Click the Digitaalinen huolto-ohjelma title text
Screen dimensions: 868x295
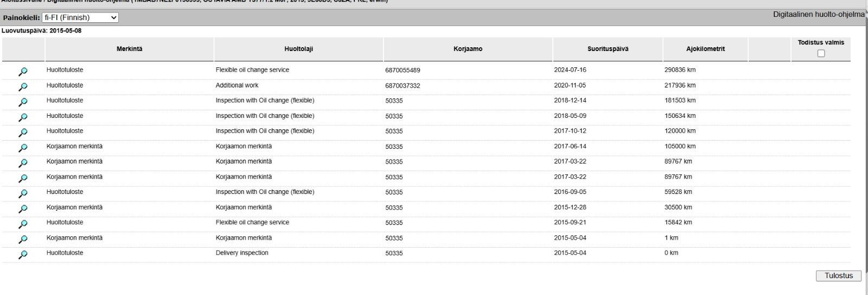click(819, 14)
